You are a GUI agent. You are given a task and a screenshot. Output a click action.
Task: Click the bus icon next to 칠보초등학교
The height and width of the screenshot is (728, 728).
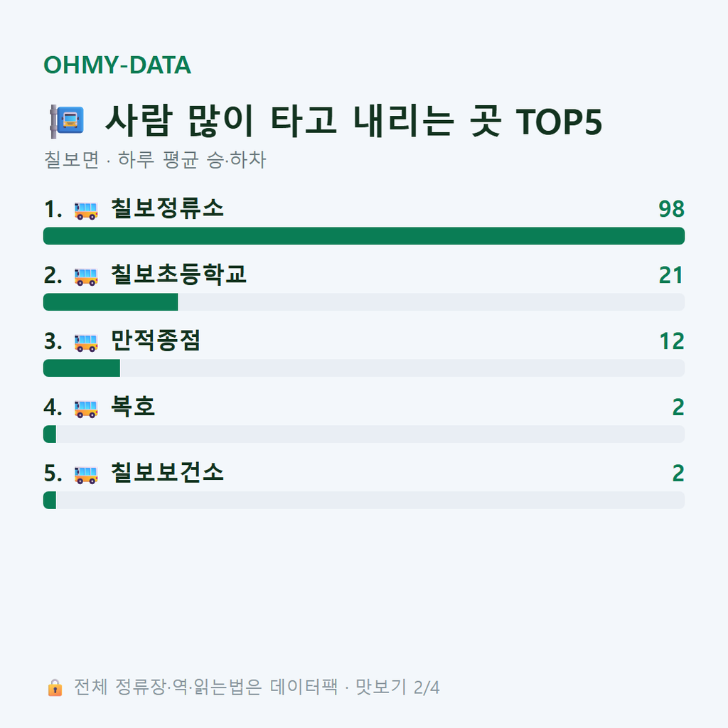click(x=86, y=277)
